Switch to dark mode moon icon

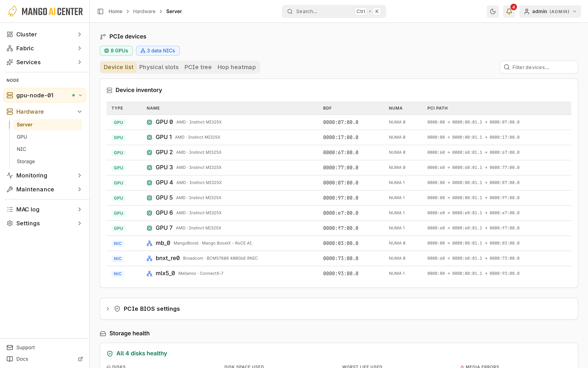pyautogui.click(x=493, y=11)
